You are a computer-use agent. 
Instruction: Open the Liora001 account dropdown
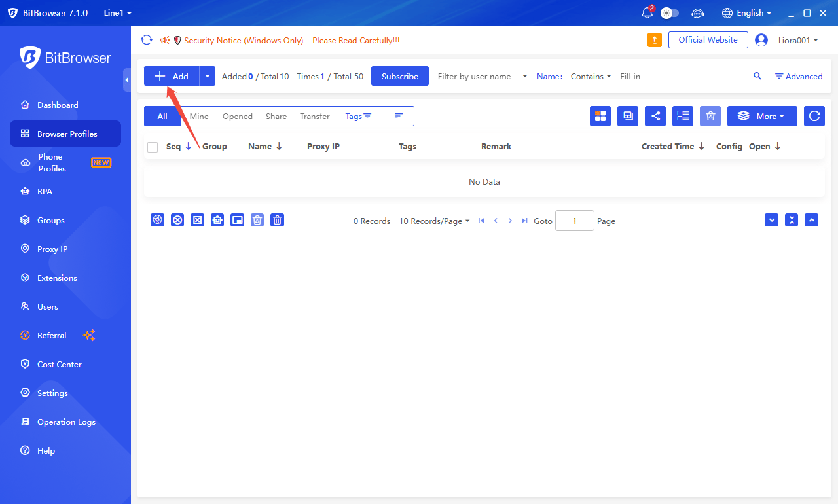(x=798, y=40)
